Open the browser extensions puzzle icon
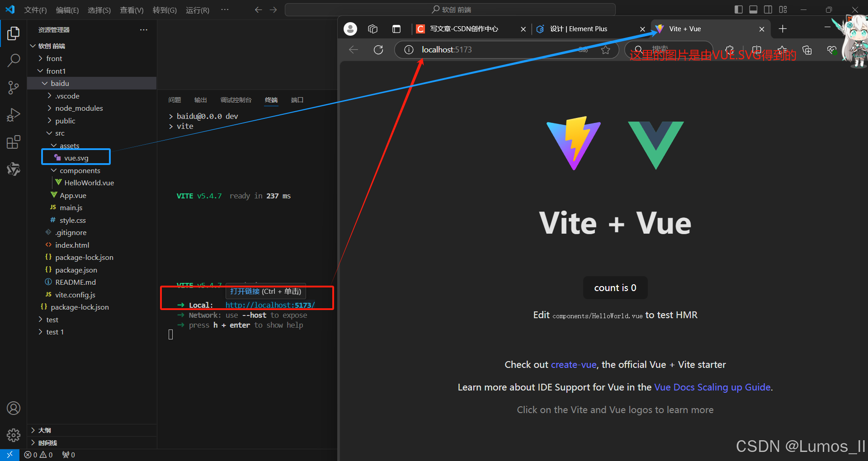 (x=729, y=50)
